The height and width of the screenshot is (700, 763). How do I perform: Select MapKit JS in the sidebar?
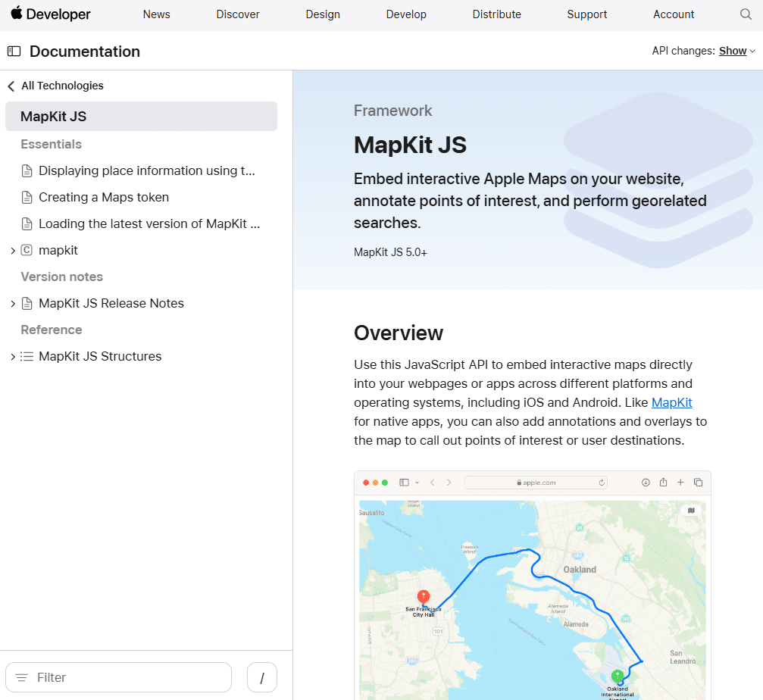[141, 116]
